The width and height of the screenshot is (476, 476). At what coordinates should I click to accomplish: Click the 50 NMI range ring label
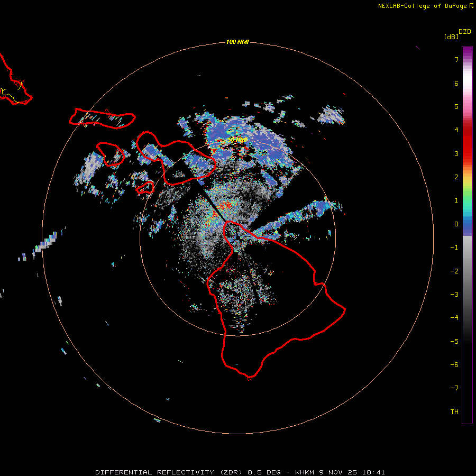tap(237, 140)
